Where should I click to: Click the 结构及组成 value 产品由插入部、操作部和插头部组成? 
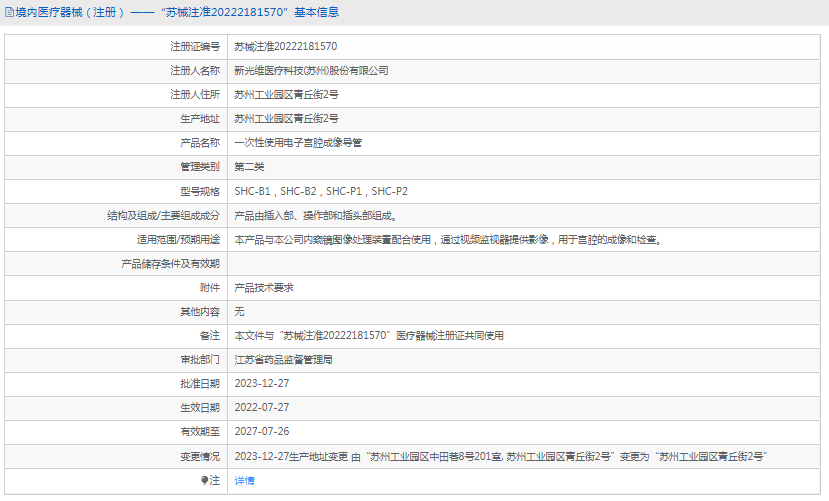(316, 216)
